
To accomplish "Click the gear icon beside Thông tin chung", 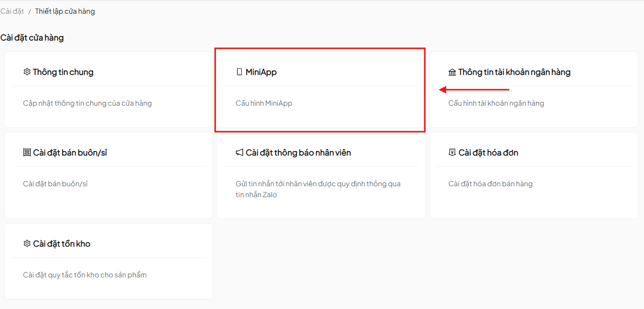I will pos(27,72).
